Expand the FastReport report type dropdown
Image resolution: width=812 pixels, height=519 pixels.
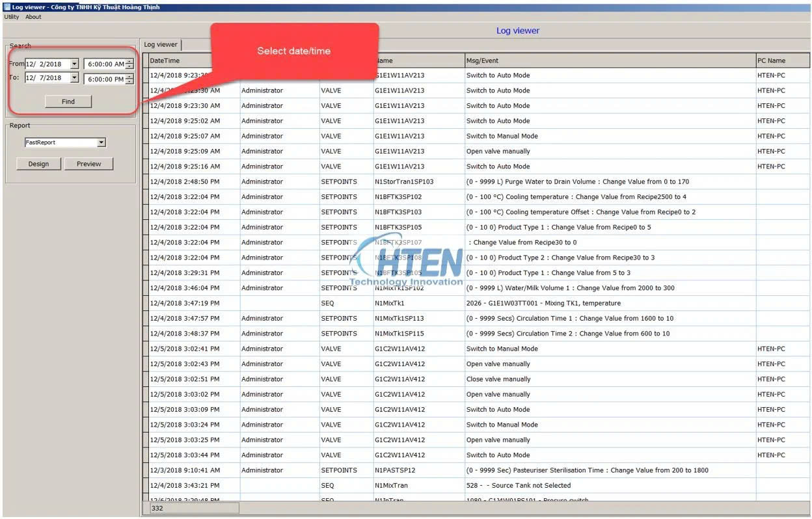pos(101,142)
